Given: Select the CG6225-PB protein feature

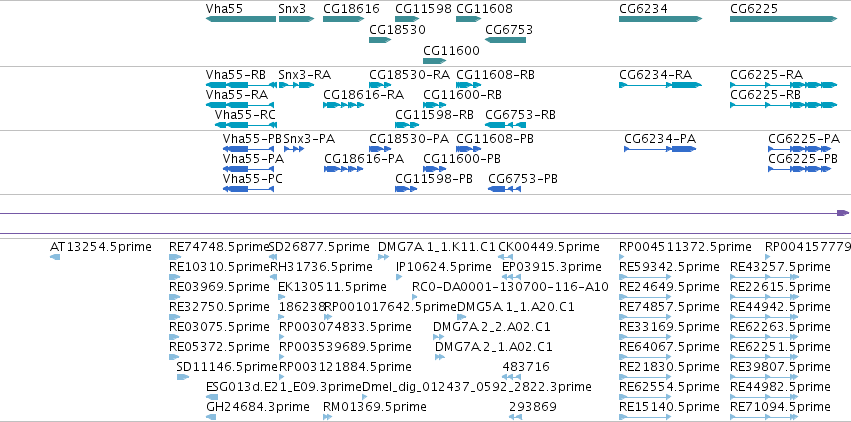Looking at the screenshot, I should coord(800,169).
